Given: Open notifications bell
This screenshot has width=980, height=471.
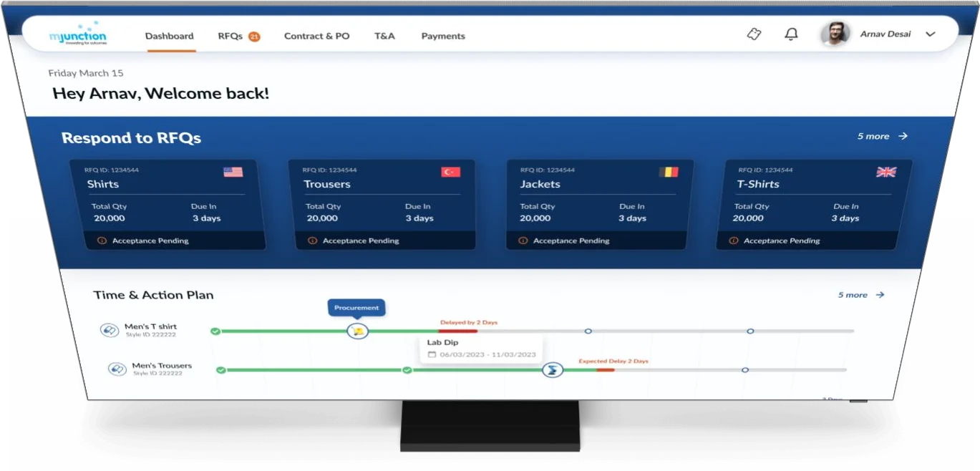Looking at the screenshot, I should pos(791,34).
